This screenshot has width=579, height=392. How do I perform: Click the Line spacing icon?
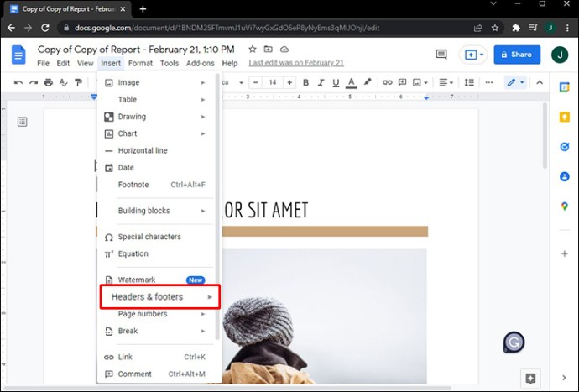469,82
